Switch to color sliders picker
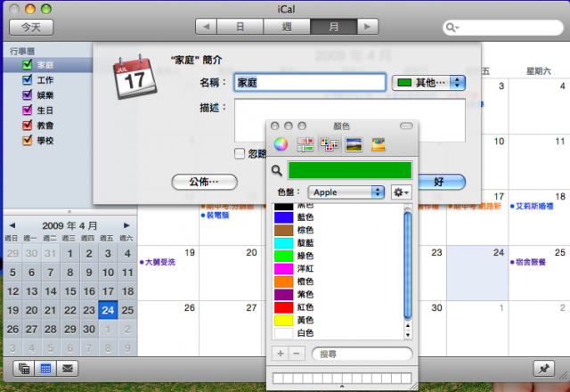Screen dimensions: 570x392 305,144
